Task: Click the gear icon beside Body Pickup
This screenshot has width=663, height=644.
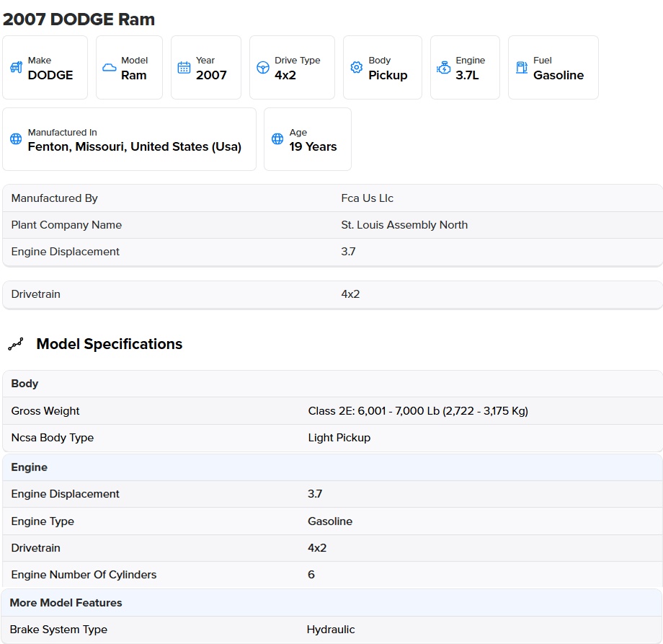Action: click(357, 67)
